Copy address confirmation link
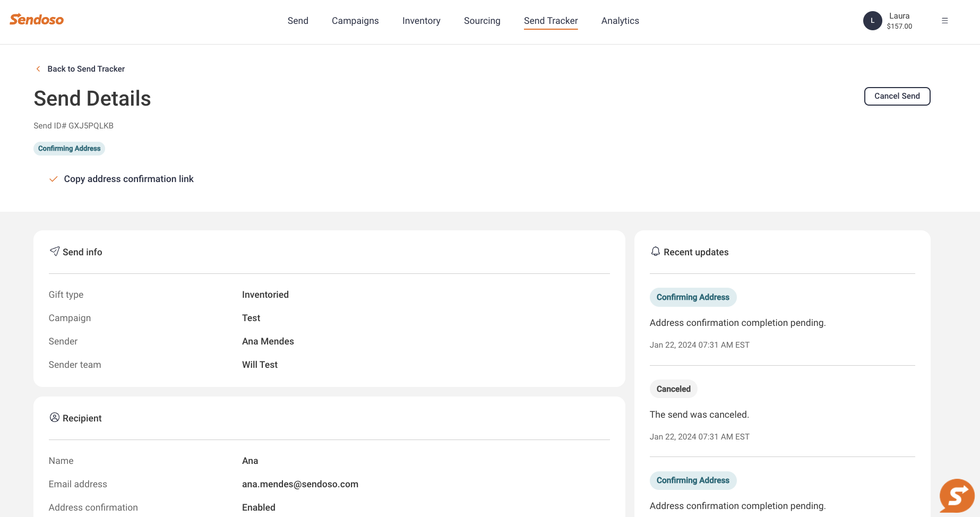The image size is (980, 517). [128, 179]
